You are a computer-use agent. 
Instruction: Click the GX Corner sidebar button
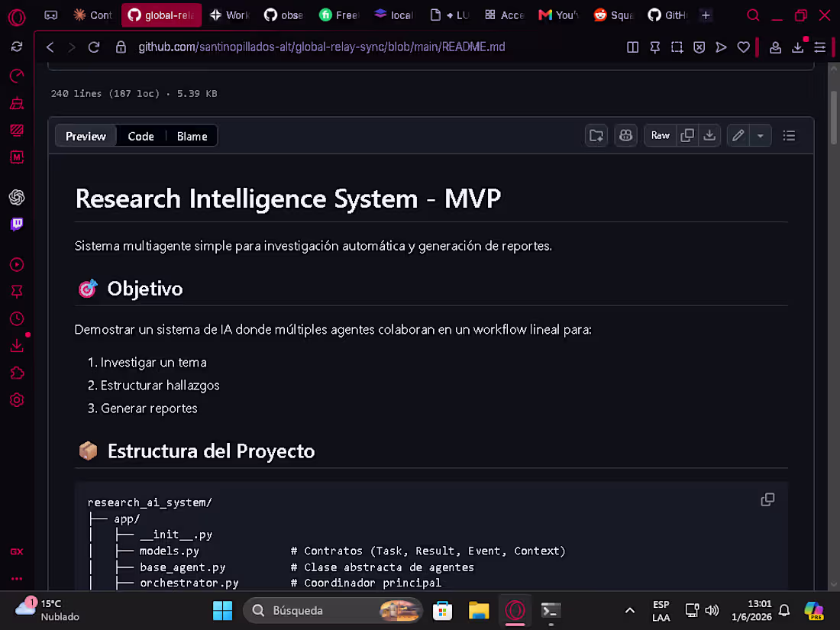click(x=17, y=552)
